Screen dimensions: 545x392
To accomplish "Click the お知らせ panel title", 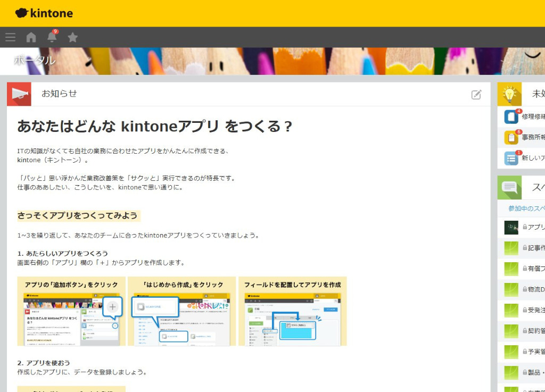I will coord(59,94).
